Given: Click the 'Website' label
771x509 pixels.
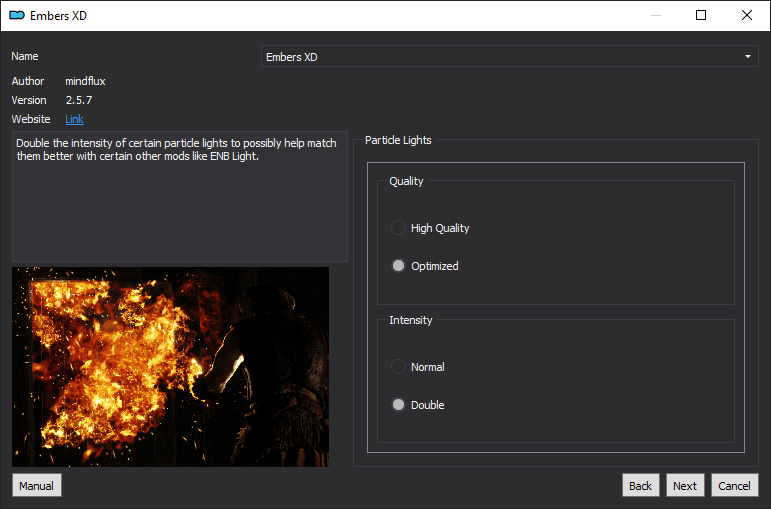Looking at the screenshot, I should pyautogui.click(x=31, y=119).
